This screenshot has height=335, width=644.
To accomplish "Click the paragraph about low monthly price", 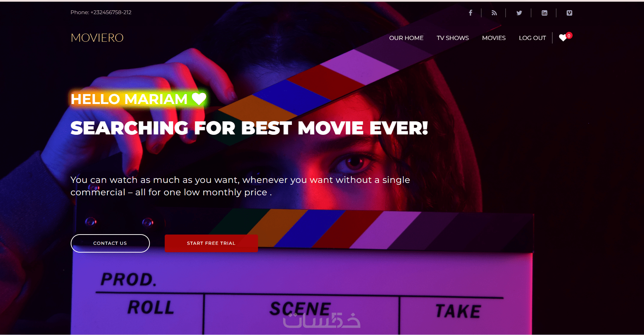I will (240, 186).
